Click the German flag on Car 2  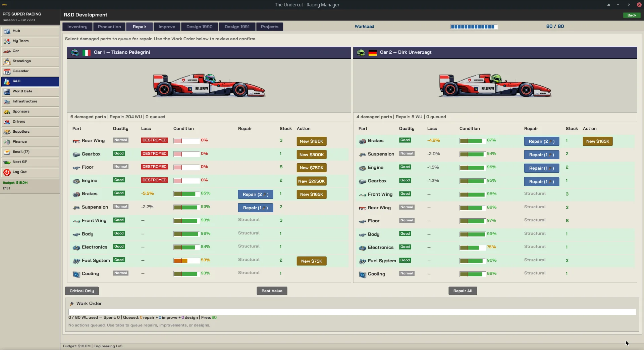pyautogui.click(x=373, y=52)
